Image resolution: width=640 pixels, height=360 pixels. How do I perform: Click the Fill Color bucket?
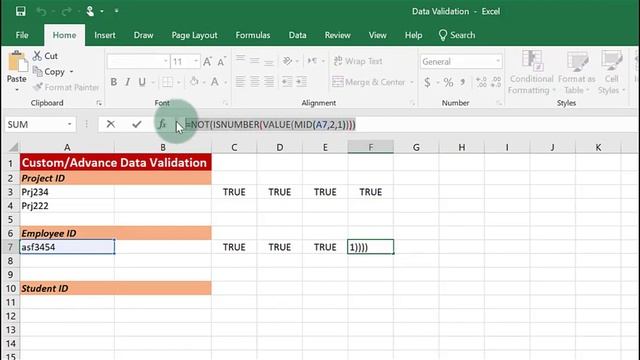(x=194, y=82)
